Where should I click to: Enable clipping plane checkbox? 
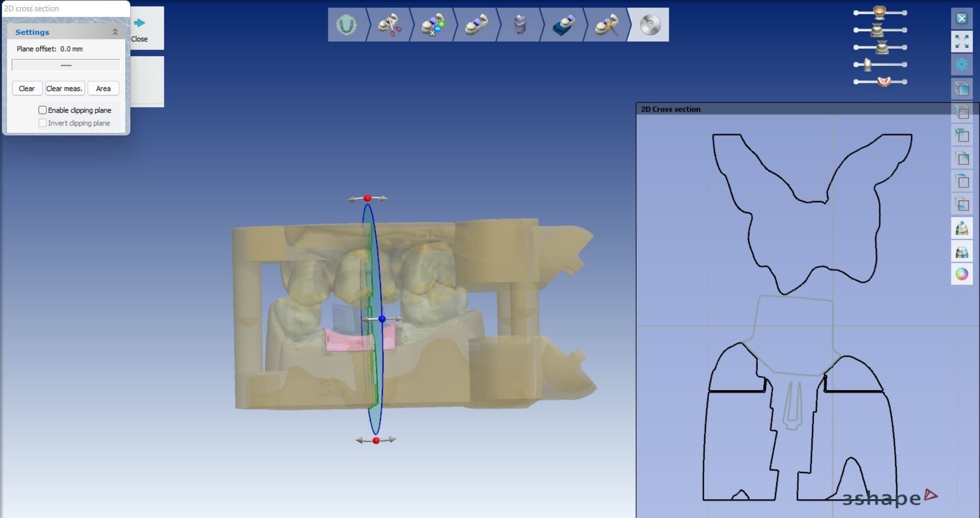pos(42,110)
